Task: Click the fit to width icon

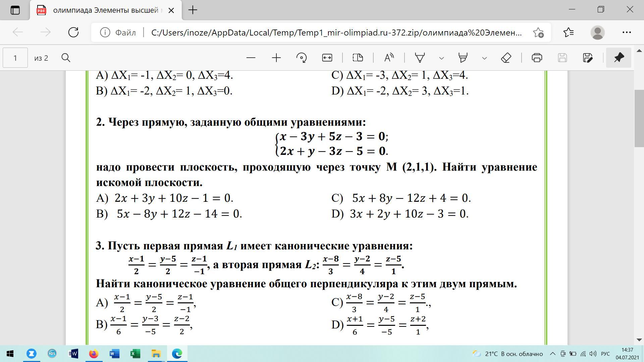Action: click(327, 58)
